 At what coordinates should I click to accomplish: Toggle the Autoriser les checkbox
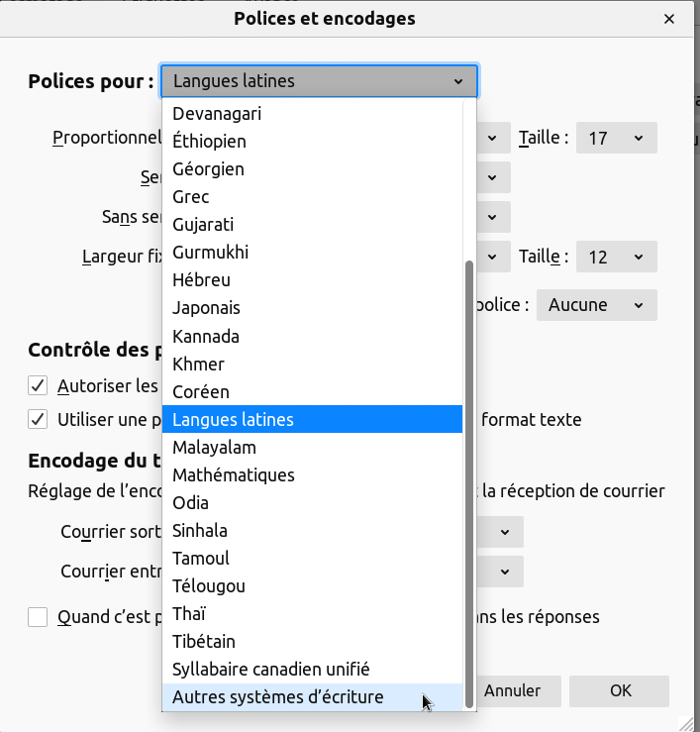(x=39, y=385)
